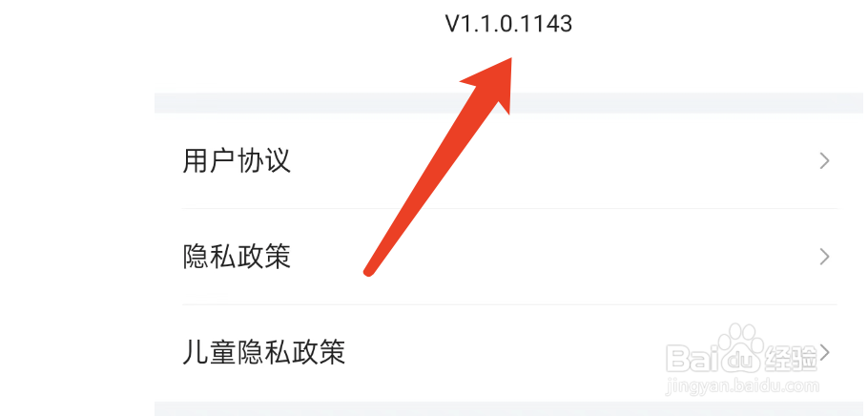This screenshot has width=868, height=416.
Task: Tap the version number V1.1.0.1143
Action: point(508,24)
